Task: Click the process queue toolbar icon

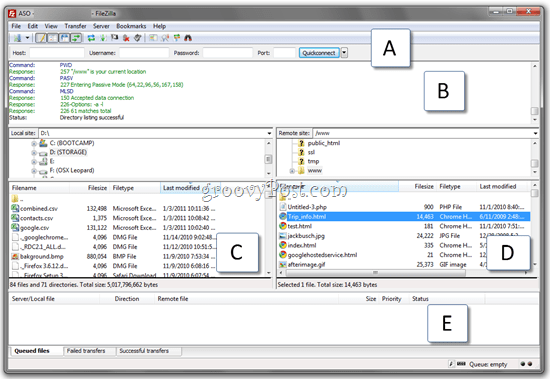Action: click(x=103, y=38)
